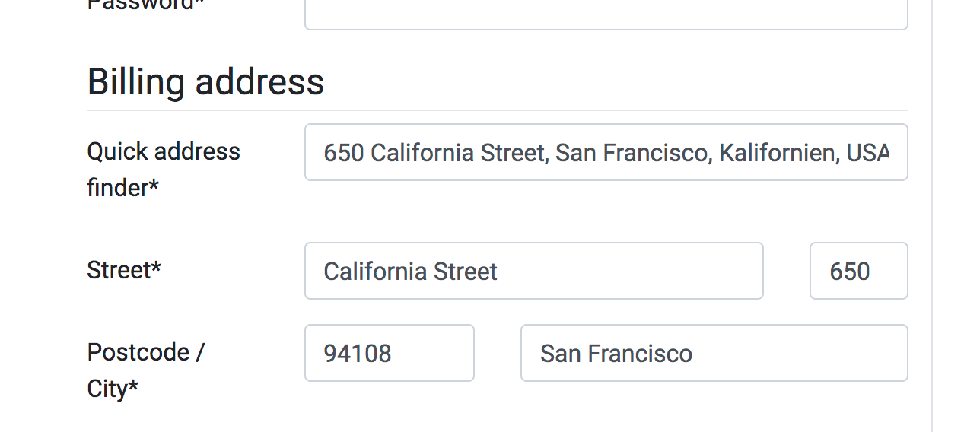
Task: Click the "City*" label line
Action: pos(113,389)
